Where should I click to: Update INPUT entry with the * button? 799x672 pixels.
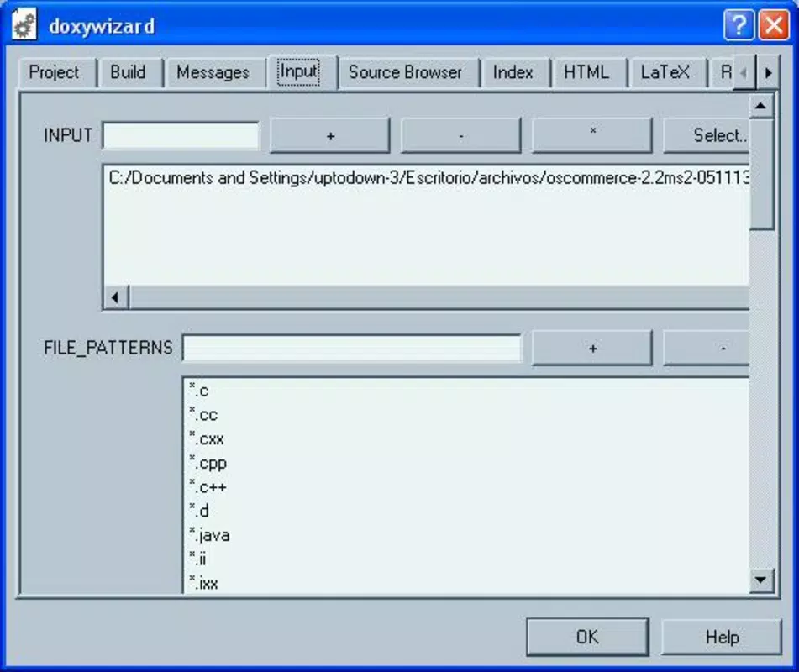(592, 135)
